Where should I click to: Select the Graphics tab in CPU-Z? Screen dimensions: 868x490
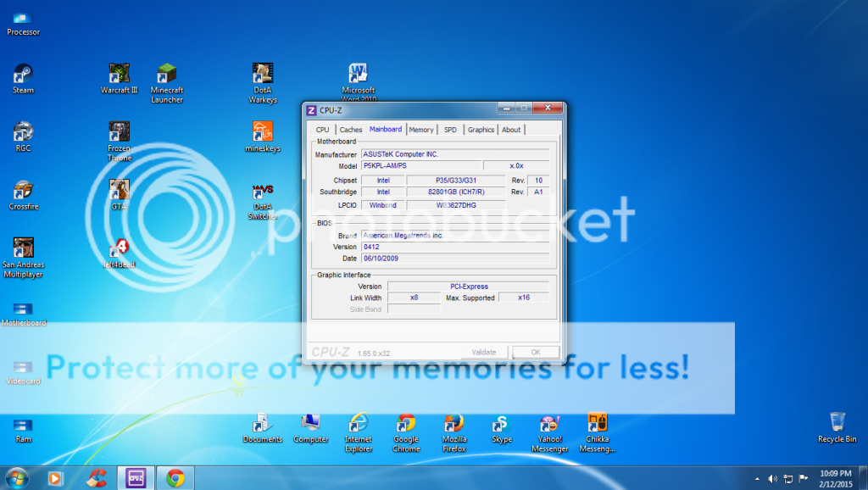tap(481, 130)
